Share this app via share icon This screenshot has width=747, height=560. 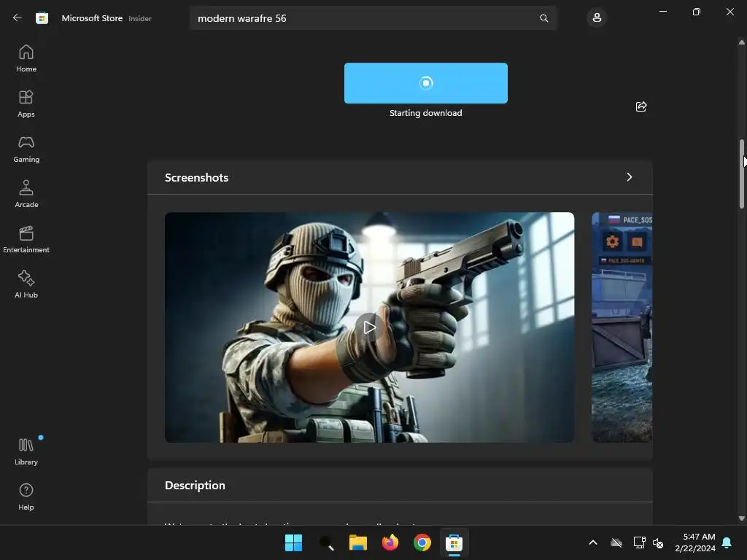[x=641, y=106]
